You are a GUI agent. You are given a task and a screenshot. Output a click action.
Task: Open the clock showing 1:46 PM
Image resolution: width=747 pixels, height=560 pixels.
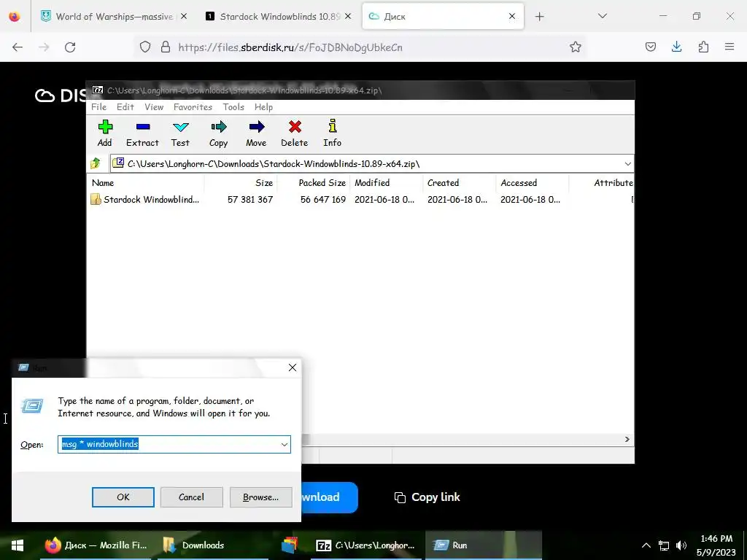[716, 545]
